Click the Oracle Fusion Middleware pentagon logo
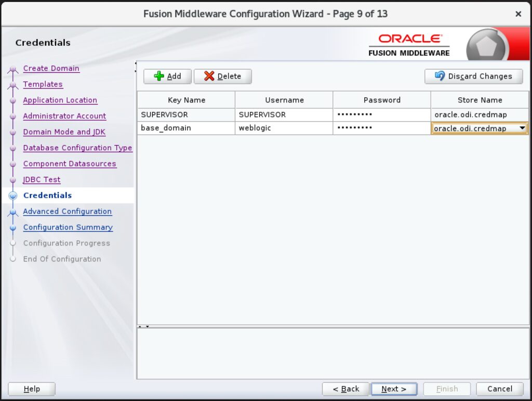The height and width of the screenshot is (401, 532). 486,46
